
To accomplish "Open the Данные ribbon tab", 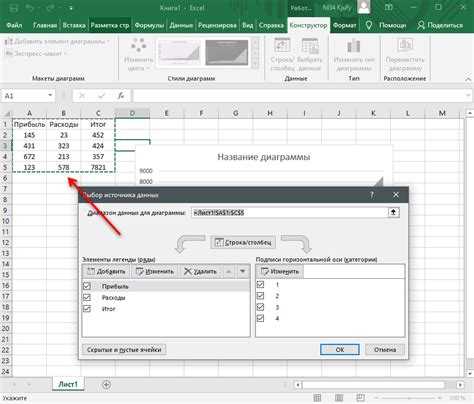I will (x=181, y=25).
